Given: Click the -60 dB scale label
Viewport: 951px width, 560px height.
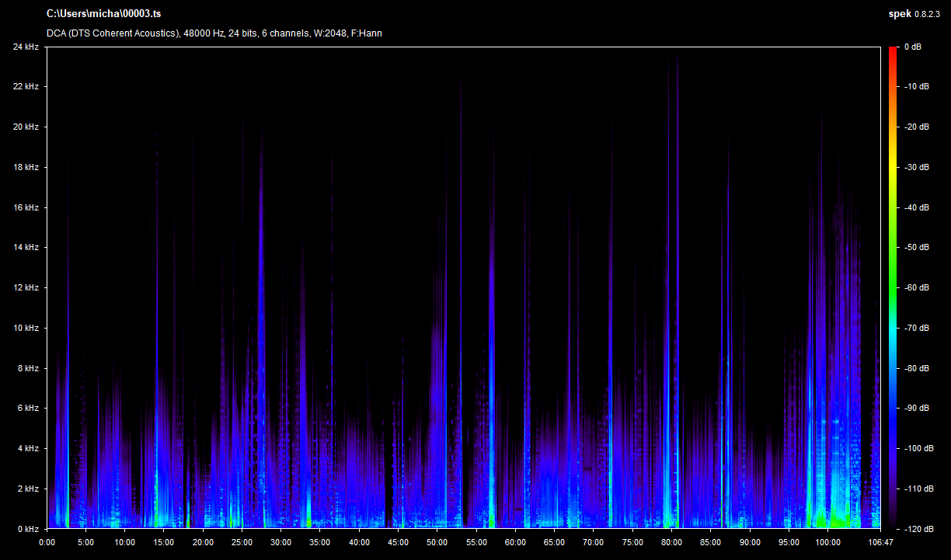Looking at the screenshot, I should pyautogui.click(x=917, y=287).
